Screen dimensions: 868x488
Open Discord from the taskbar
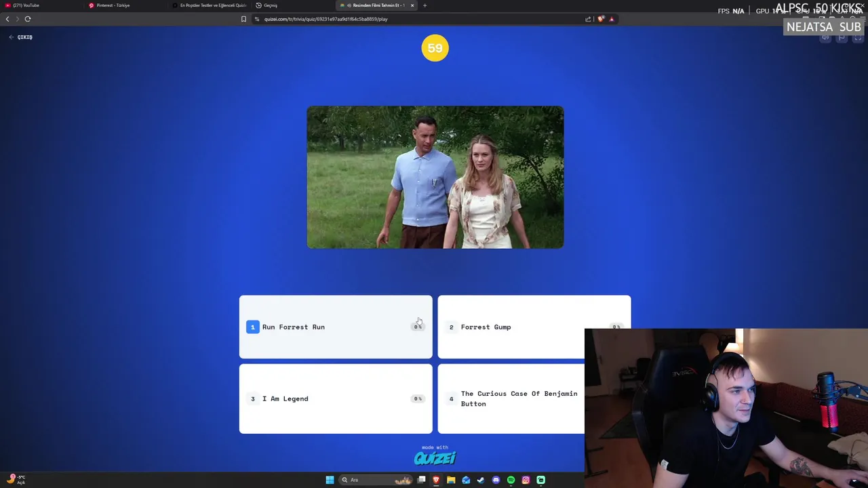pyautogui.click(x=496, y=480)
